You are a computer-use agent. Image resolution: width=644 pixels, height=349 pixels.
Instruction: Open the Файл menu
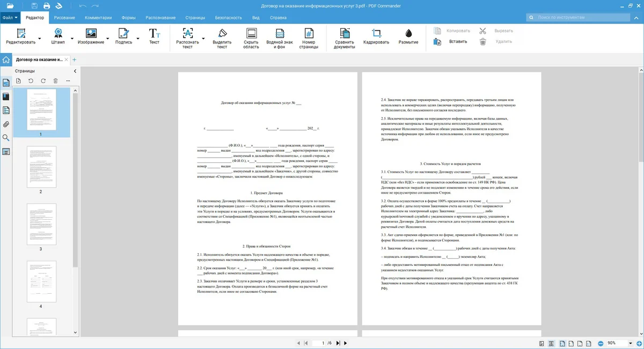coord(10,18)
